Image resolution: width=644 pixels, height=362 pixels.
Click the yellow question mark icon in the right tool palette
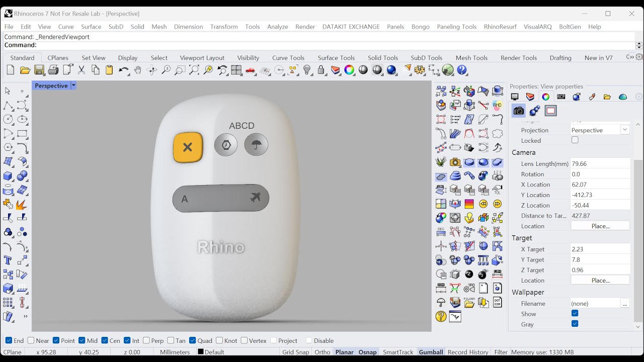click(x=441, y=317)
